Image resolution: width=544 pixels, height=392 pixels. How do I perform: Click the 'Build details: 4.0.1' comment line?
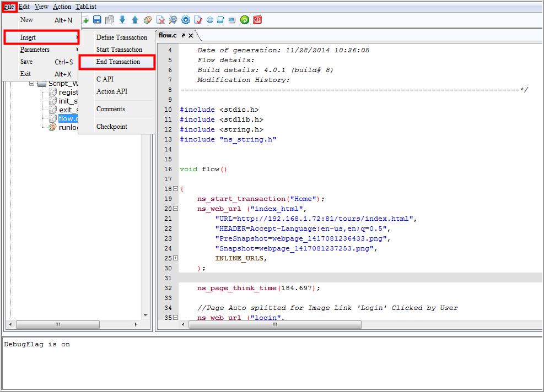point(265,70)
